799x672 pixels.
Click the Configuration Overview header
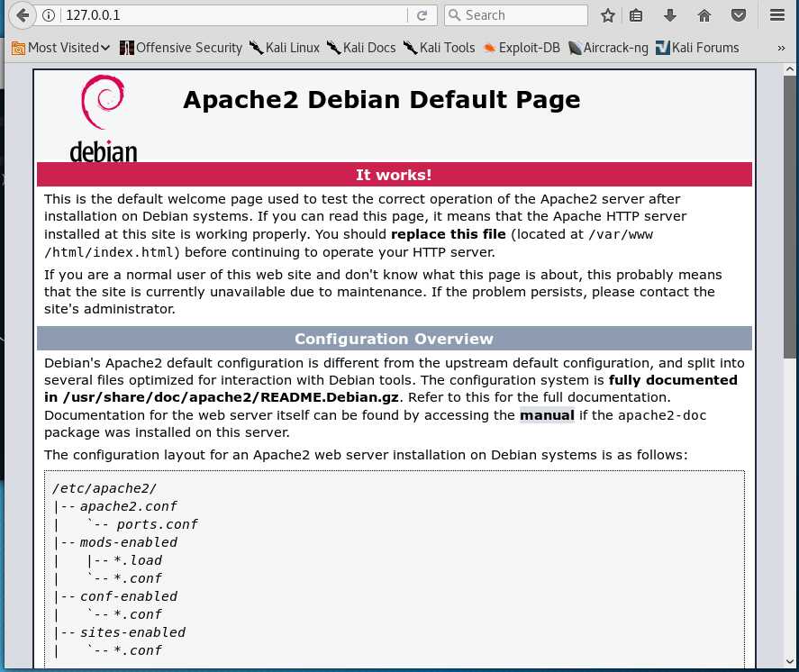(394, 339)
